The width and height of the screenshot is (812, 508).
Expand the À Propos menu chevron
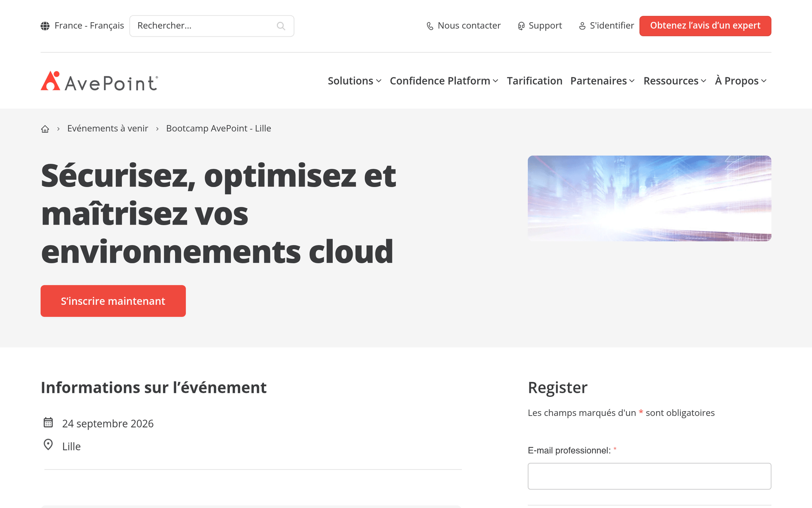point(764,81)
